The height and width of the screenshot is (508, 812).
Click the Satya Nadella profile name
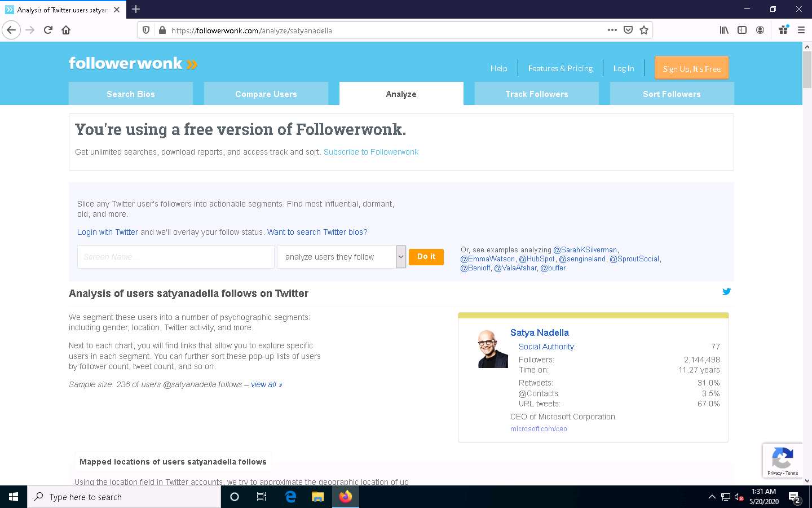[540, 332]
